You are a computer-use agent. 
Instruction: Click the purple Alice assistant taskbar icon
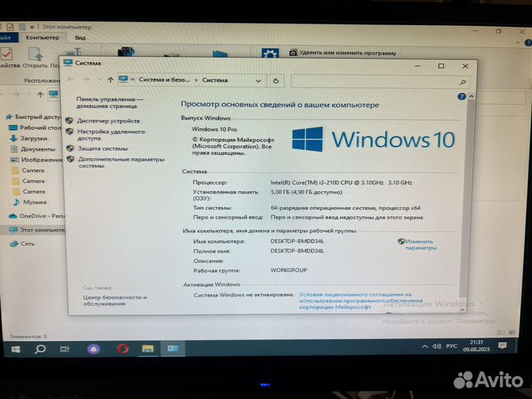tap(94, 349)
